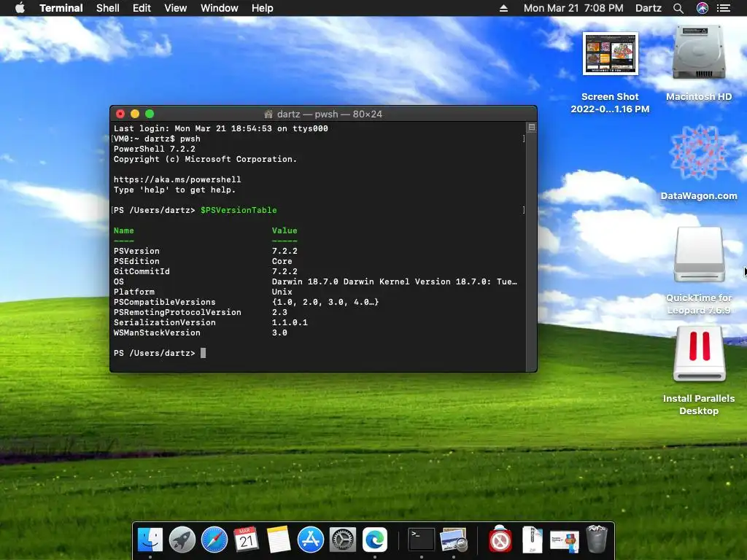
Task: Minimize the Terminal window
Action: 135,114
